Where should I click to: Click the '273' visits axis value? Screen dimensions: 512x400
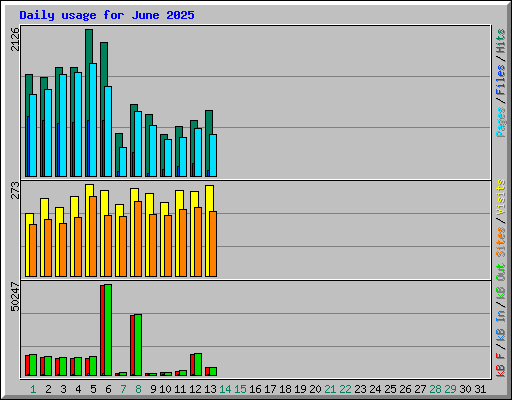click(x=15, y=190)
